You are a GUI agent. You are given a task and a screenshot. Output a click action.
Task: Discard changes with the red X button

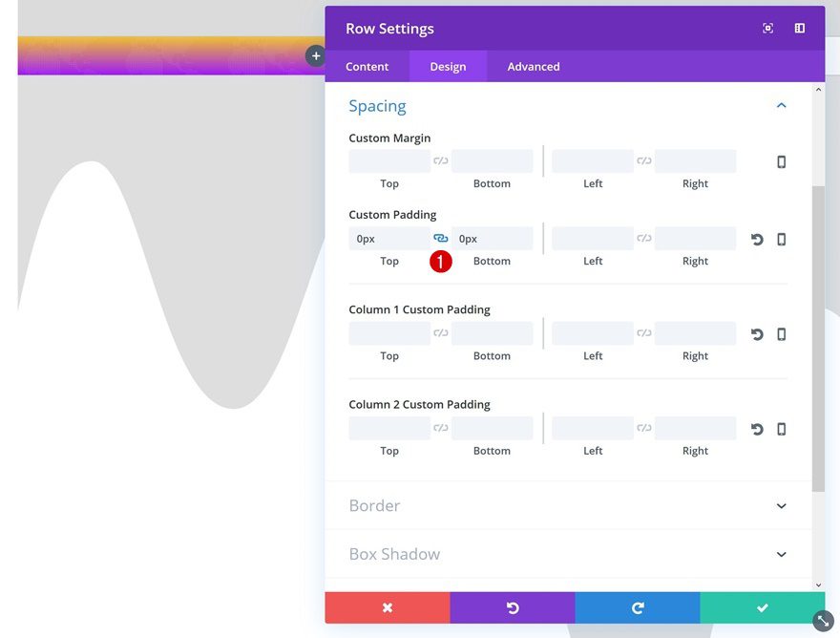388,607
